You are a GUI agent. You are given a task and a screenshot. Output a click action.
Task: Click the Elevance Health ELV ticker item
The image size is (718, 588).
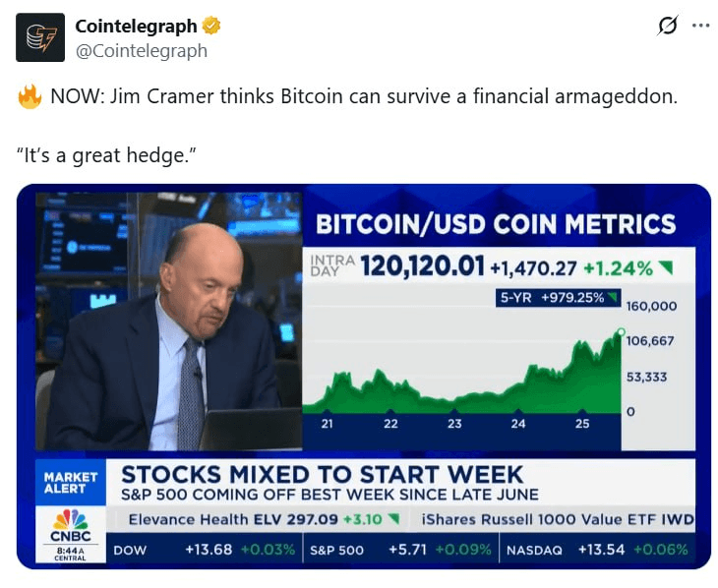coord(265,519)
